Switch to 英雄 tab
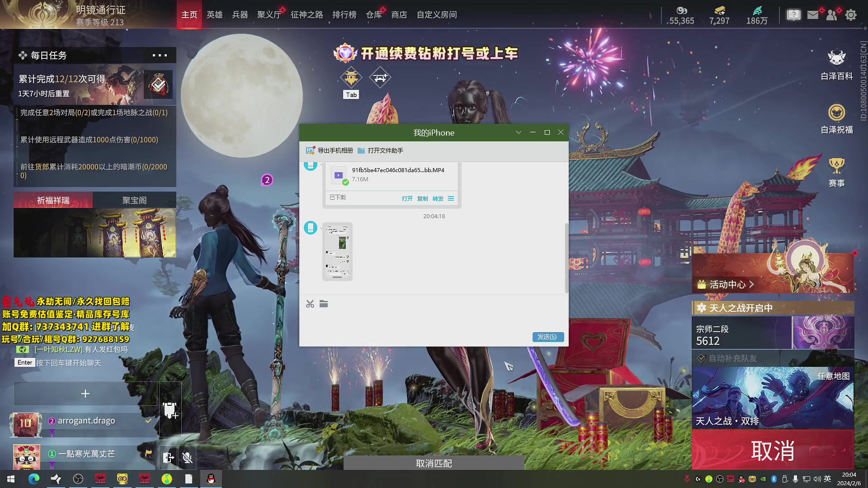Screen dimensions: 868x488 (215, 15)
